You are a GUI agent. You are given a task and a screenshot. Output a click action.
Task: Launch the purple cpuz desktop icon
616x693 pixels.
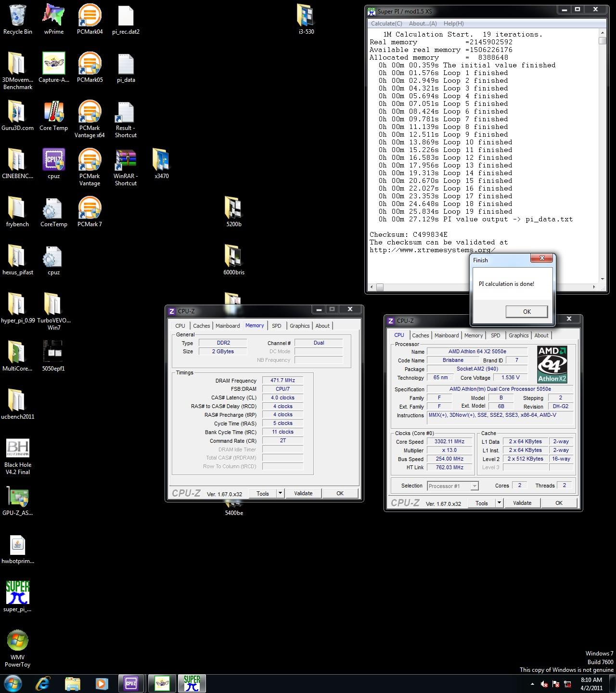click(53, 164)
